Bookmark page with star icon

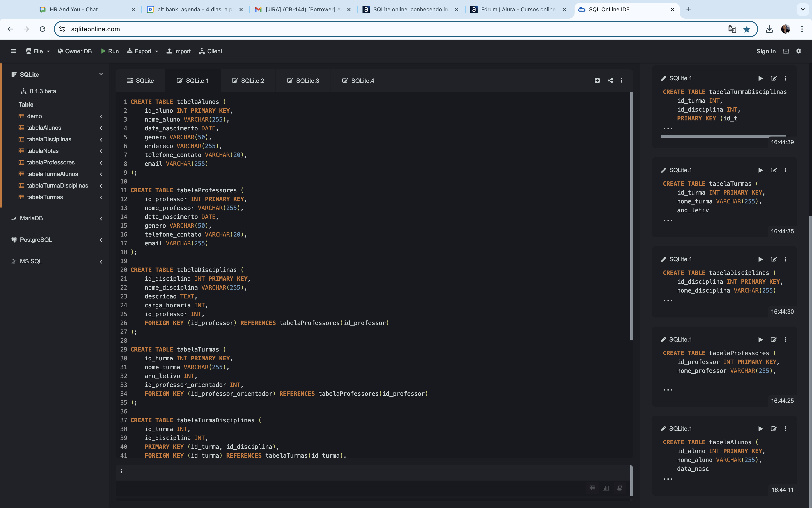tap(747, 29)
